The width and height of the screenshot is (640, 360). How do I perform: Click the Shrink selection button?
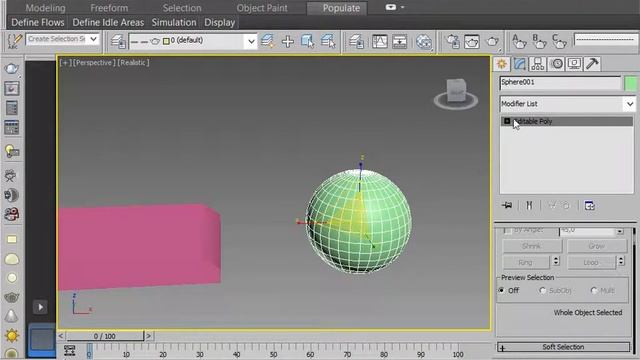click(x=532, y=246)
